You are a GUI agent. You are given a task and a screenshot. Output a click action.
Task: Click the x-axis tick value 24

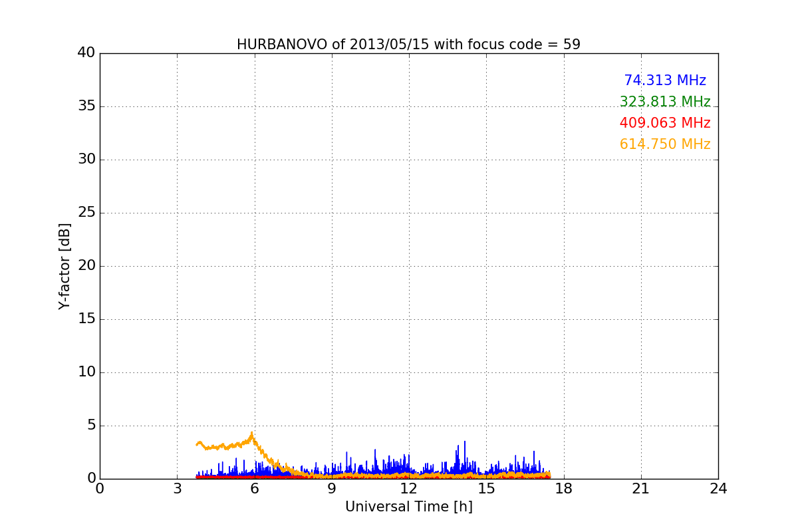[718, 489]
